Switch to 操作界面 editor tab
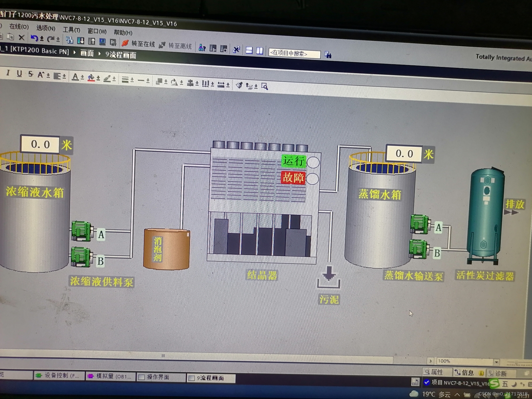This screenshot has width=532, height=399. pyautogui.click(x=161, y=377)
